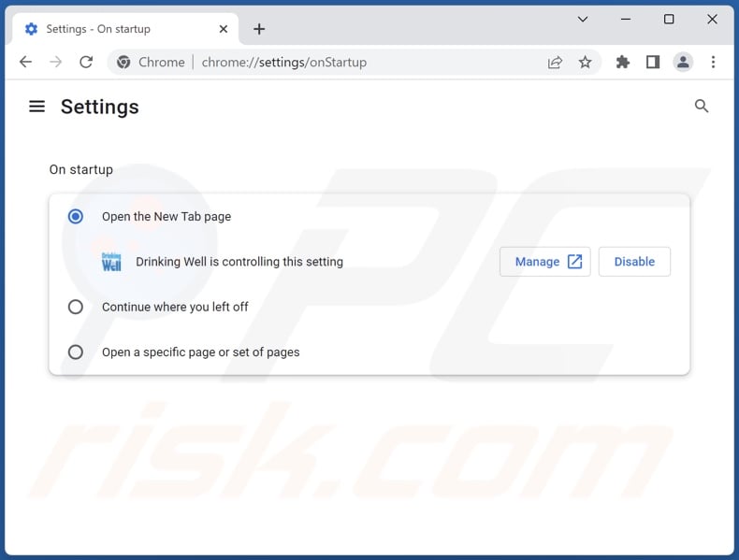Close the Chrome window
The height and width of the screenshot is (560, 739).
712,20
